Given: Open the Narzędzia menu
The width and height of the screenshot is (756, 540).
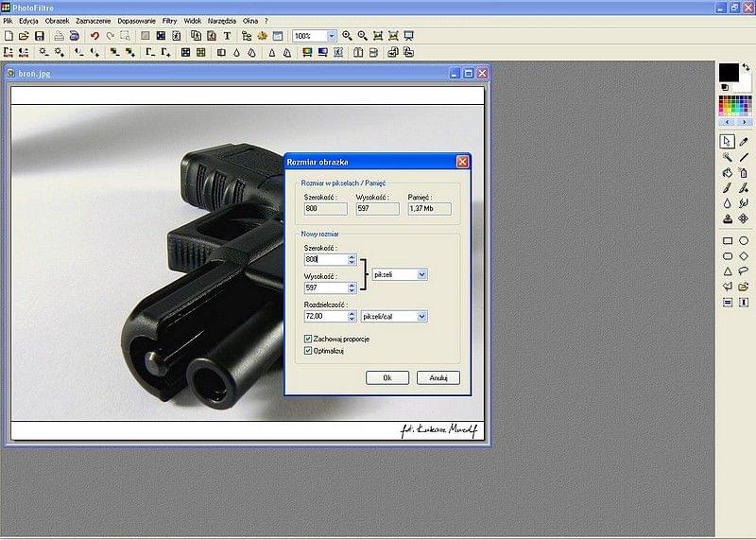Looking at the screenshot, I should click(x=222, y=21).
